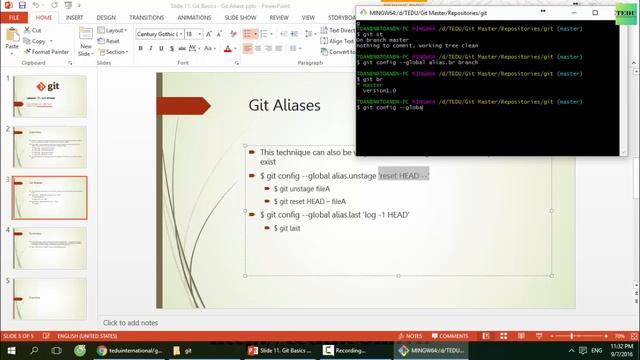
Task: Click the Reset slide button
Action: pos(109,41)
